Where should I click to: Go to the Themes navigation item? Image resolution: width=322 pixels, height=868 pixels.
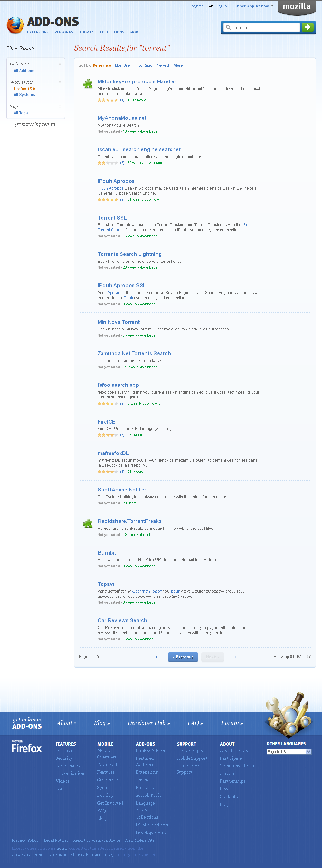(x=86, y=32)
